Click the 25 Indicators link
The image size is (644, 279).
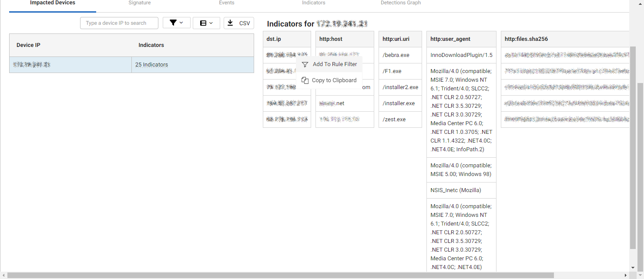click(151, 65)
